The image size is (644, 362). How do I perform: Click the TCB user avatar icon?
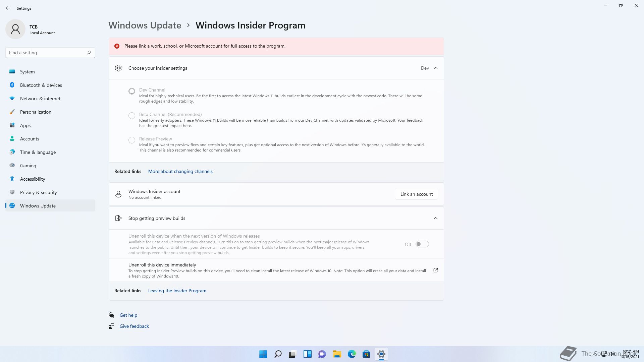tap(15, 29)
